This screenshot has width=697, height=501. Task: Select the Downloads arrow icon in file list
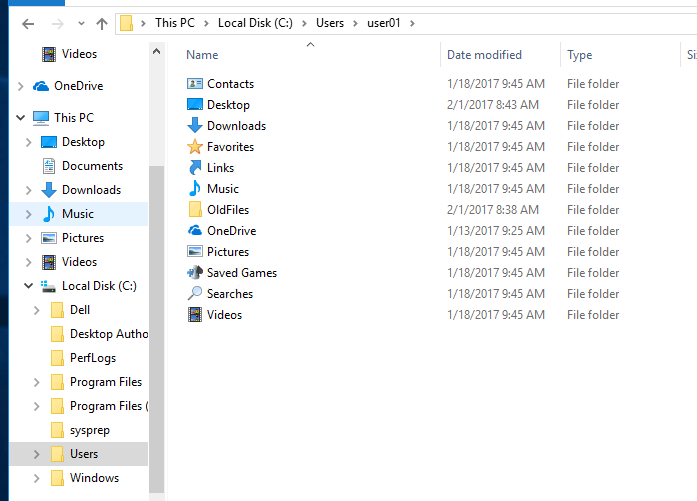[195, 125]
